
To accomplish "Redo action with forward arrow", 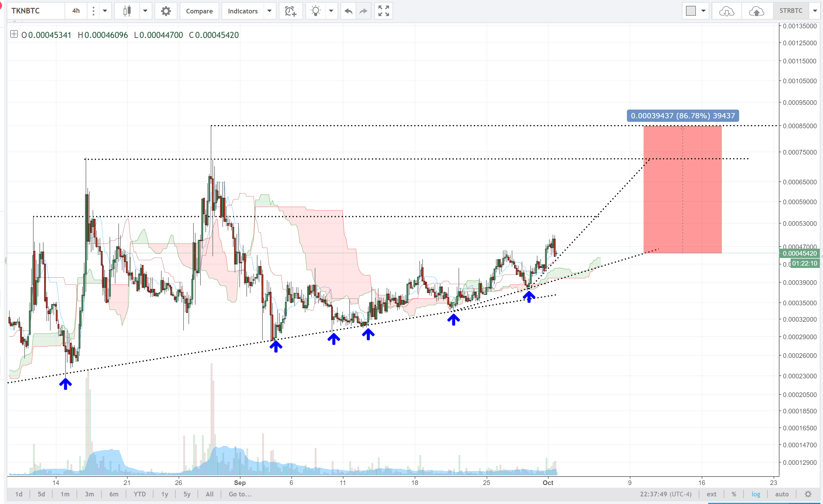I will tap(363, 11).
